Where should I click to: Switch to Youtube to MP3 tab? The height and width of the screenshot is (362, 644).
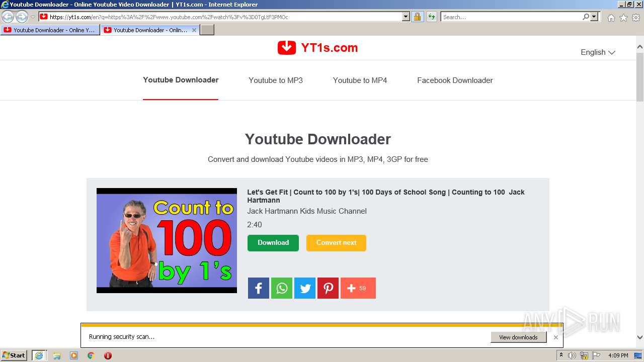(x=276, y=80)
